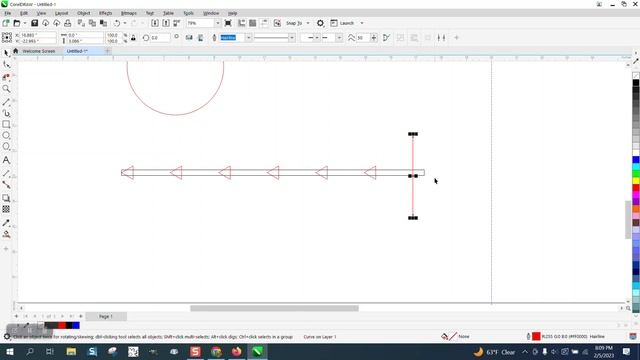The height and width of the screenshot is (360, 640).
Task: Save the current document
Action: (34, 23)
